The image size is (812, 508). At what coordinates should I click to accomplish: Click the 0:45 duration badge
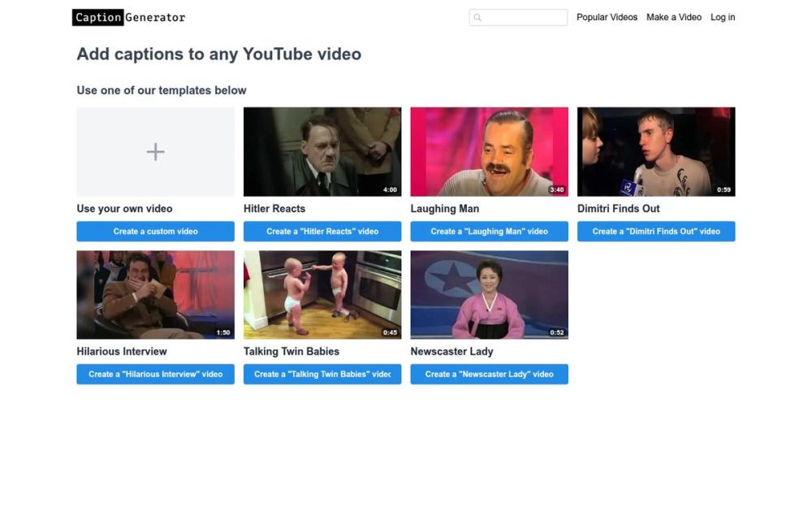click(x=390, y=332)
